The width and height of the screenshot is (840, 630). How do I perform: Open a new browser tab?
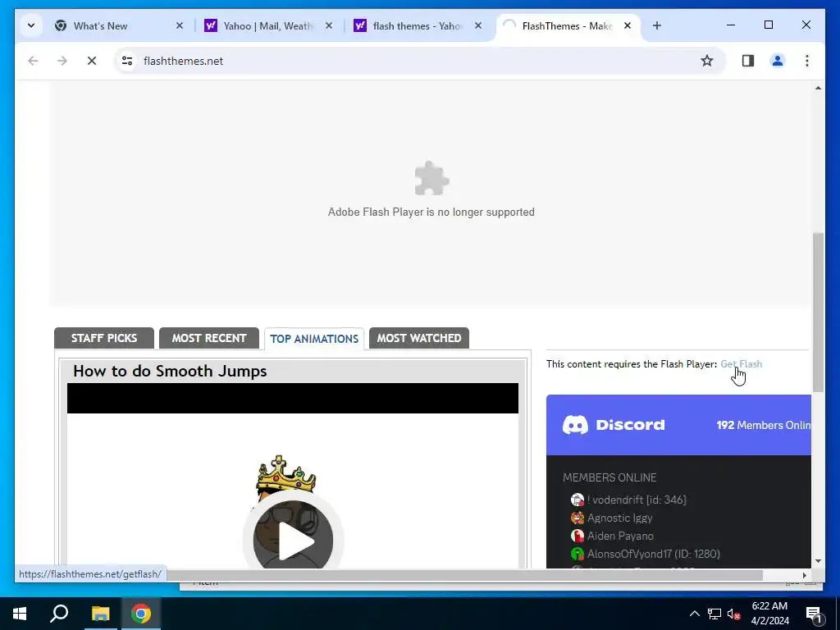pos(657,25)
